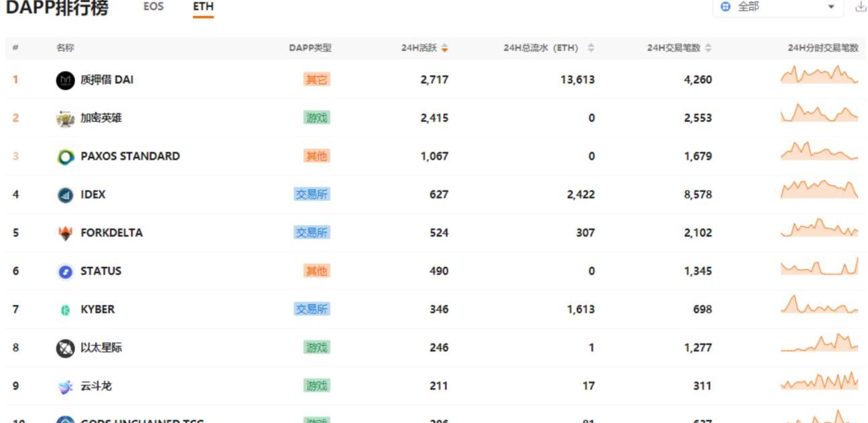Click the 1,613 ETH flow for KYBER
Viewport: 868px width, 423px height.
pos(580,309)
